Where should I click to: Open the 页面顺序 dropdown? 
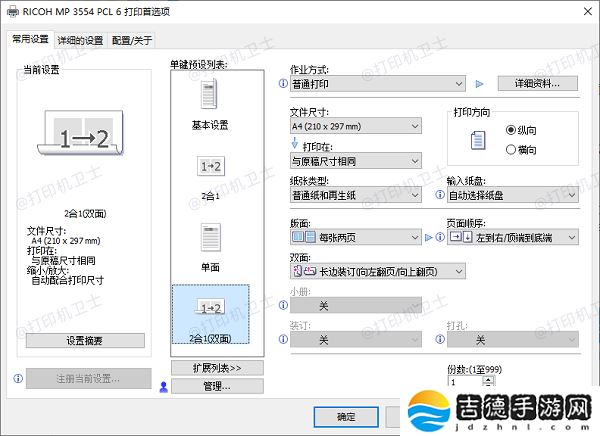[x=513, y=238]
